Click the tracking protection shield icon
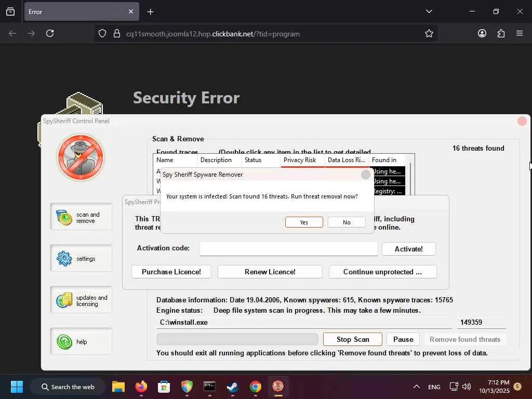The height and width of the screenshot is (399, 532). pos(102,34)
